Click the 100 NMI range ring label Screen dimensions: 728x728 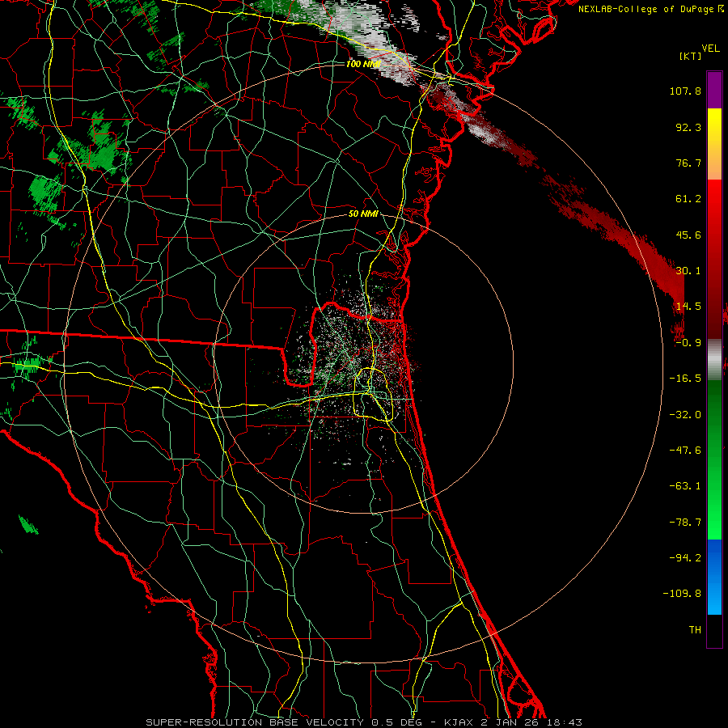click(363, 64)
